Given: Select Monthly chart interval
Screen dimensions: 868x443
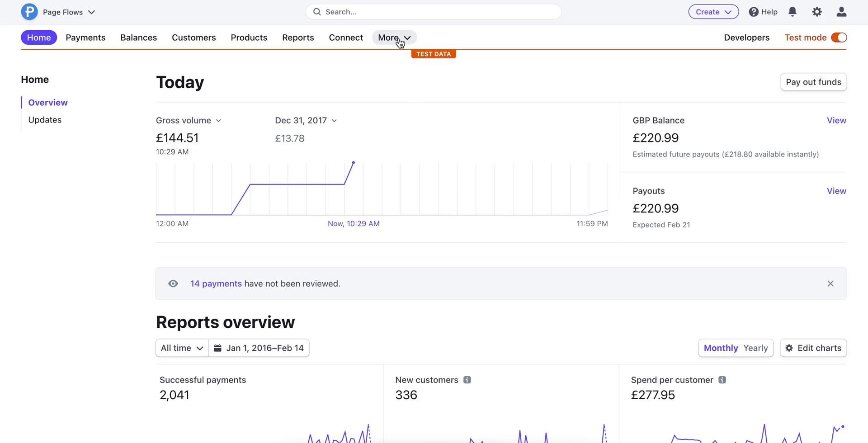Looking at the screenshot, I should coord(721,348).
